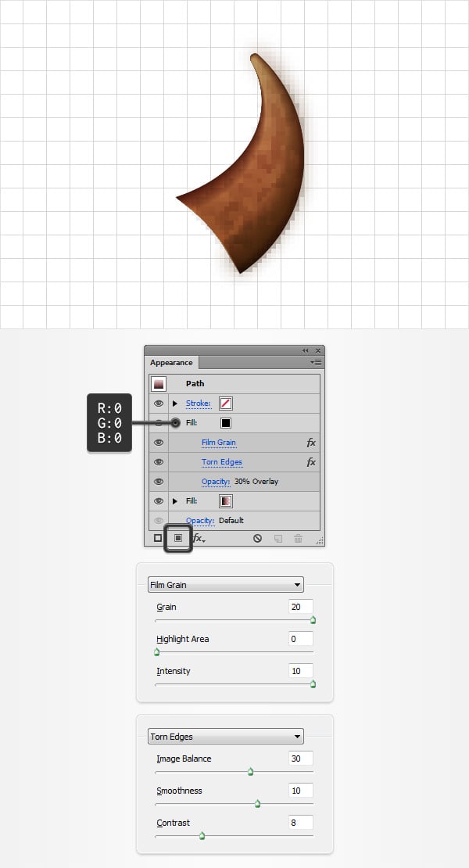Expand the Stroke attribute triangle
The width and height of the screenshot is (469, 868).
(175, 404)
